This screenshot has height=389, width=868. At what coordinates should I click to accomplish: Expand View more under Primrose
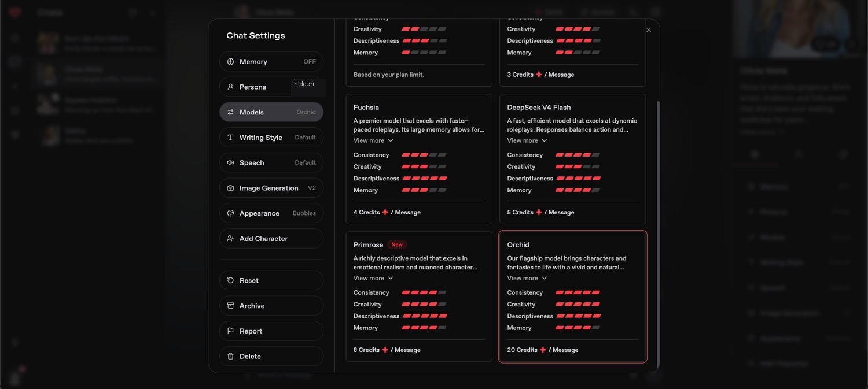click(x=373, y=278)
